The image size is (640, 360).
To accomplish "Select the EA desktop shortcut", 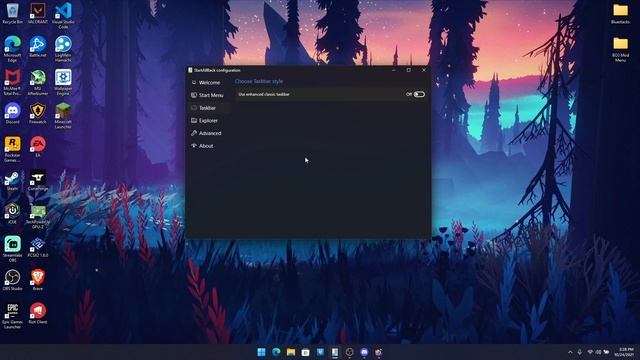I will (38, 147).
